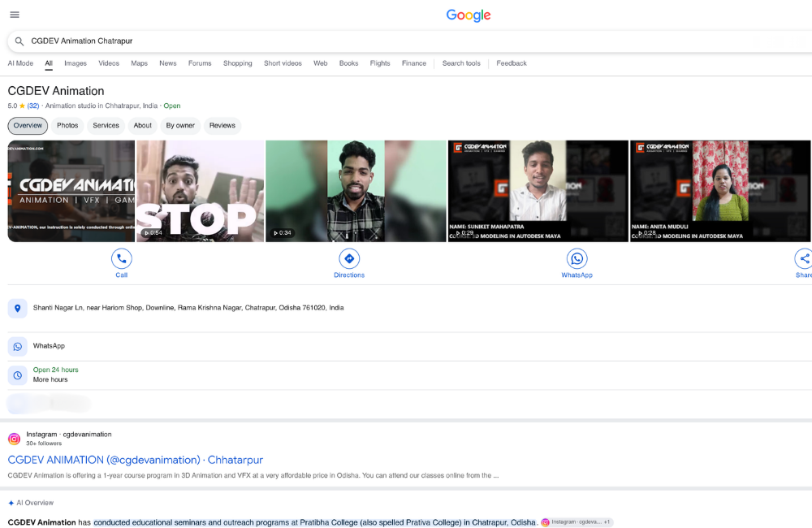Screen dimensions: 812x528
Task: Open the CGDEV Animation logo thumbnail
Action: coord(71,191)
